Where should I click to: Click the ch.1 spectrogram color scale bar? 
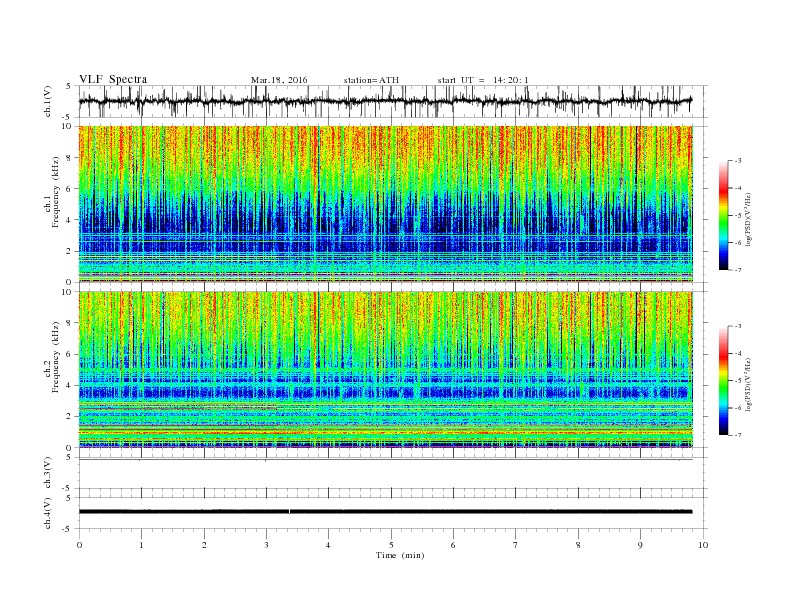[x=724, y=216]
